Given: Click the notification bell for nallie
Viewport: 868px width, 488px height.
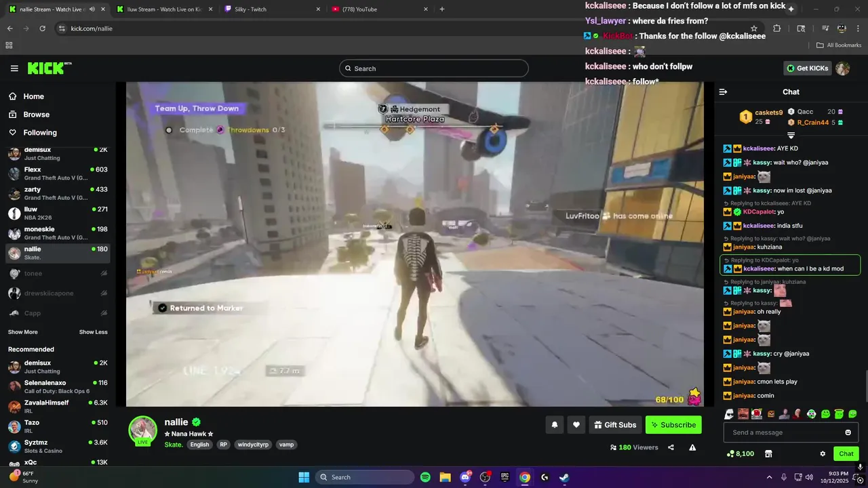Looking at the screenshot, I should pos(554,425).
